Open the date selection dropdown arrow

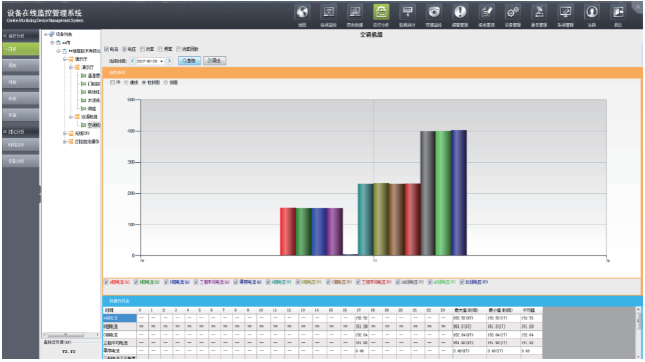(162, 61)
